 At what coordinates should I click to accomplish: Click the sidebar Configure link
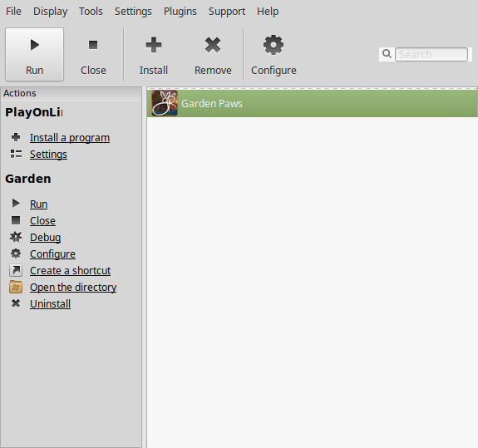52,254
